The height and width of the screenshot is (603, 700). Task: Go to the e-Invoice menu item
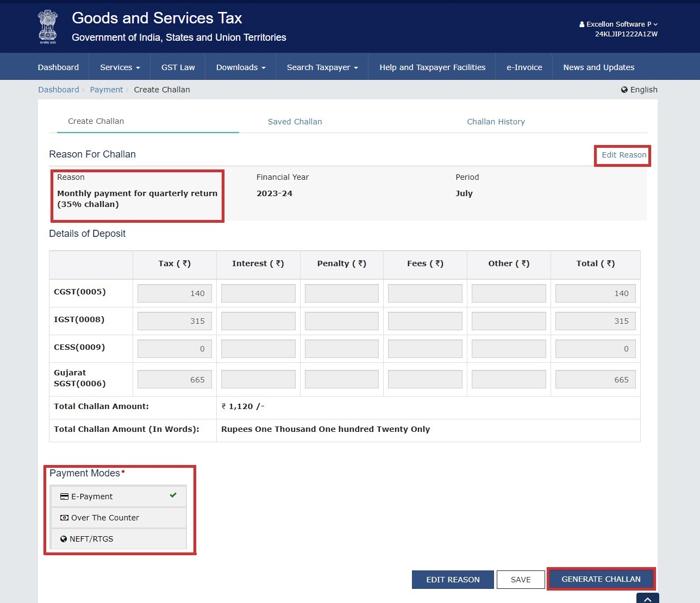point(524,67)
